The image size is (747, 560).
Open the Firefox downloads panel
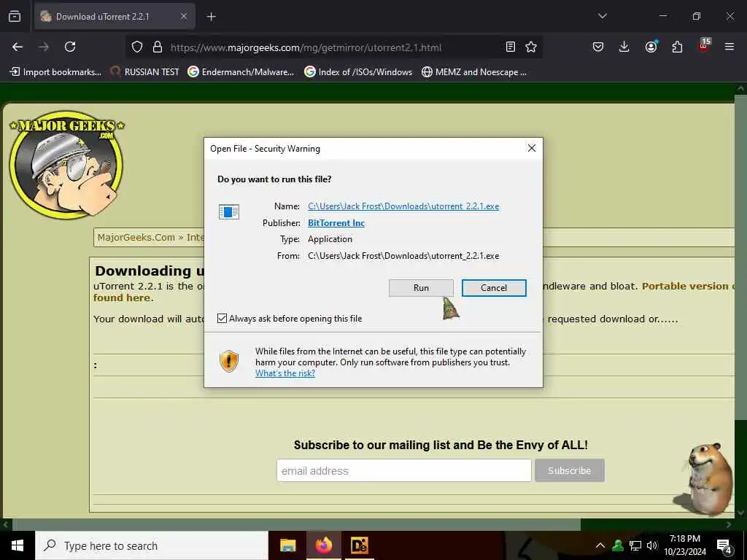[x=624, y=47]
